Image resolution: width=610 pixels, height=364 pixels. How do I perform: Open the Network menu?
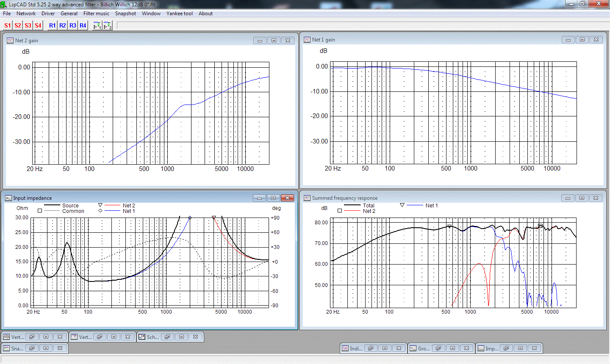click(26, 14)
